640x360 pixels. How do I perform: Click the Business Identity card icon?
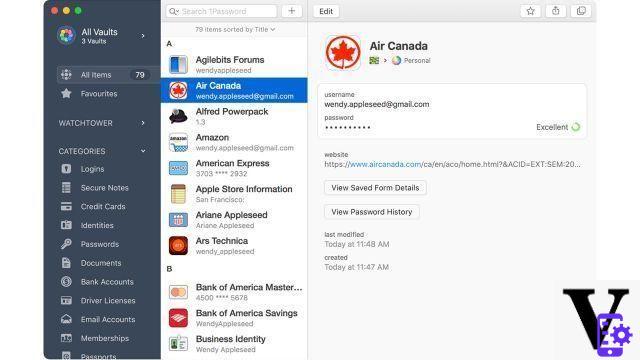pos(178,344)
